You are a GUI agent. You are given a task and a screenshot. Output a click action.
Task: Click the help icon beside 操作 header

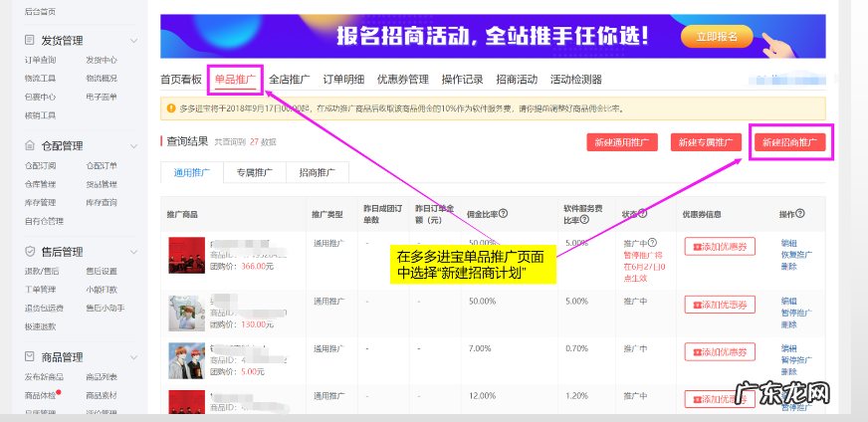[x=800, y=213]
